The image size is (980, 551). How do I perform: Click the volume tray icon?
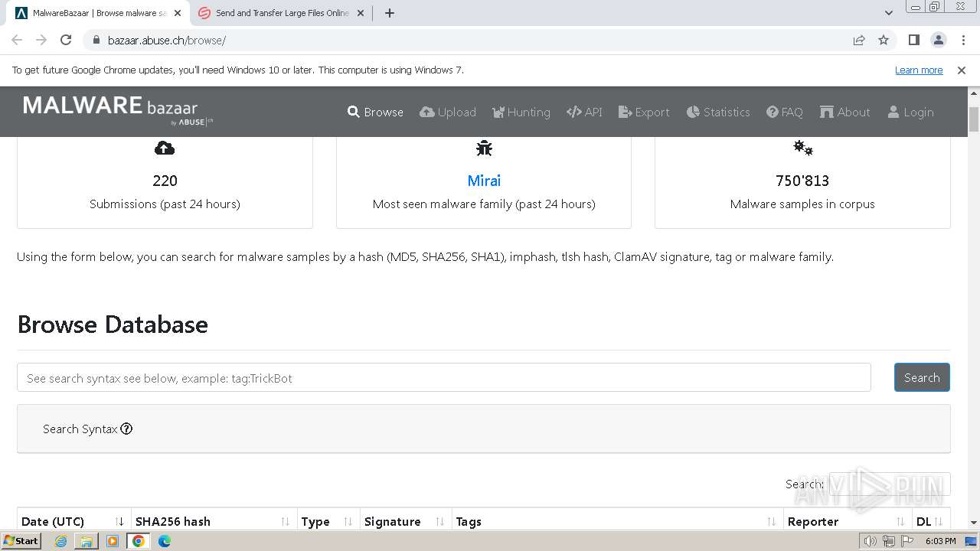click(871, 541)
